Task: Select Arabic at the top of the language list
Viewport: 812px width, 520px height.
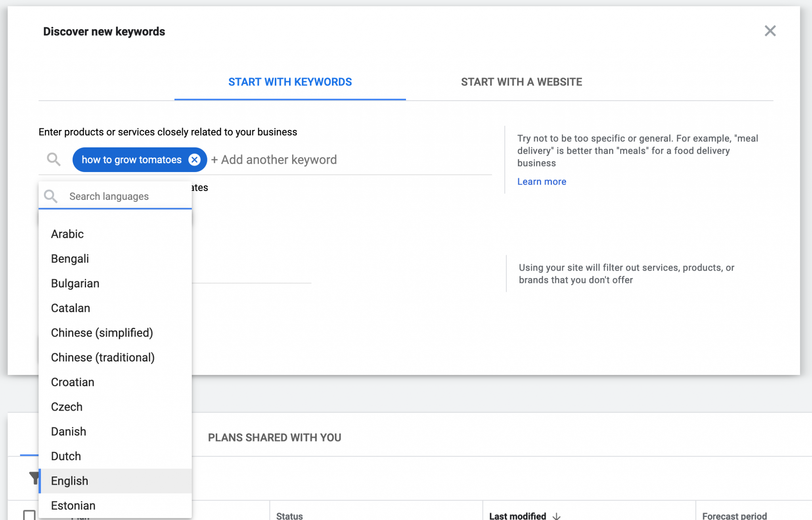Action: (67, 234)
